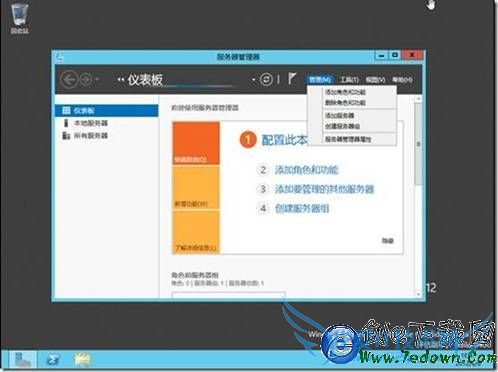Click the Server Manager taskbar icon
The height and width of the screenshot is (372, 498).
coord(22,360)
